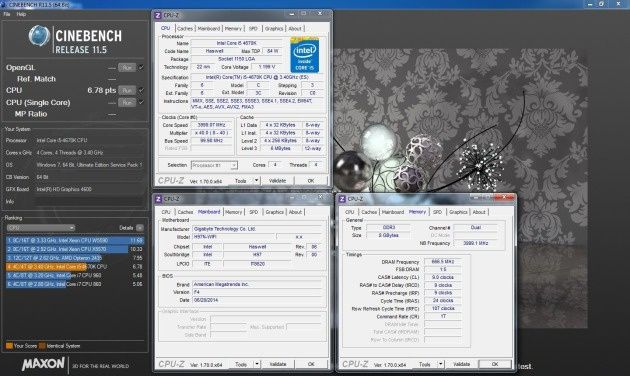Open the File menu in Cinebench
This screenshot has height=376, width=630.
pyautogui.click(x=7, y=14)
